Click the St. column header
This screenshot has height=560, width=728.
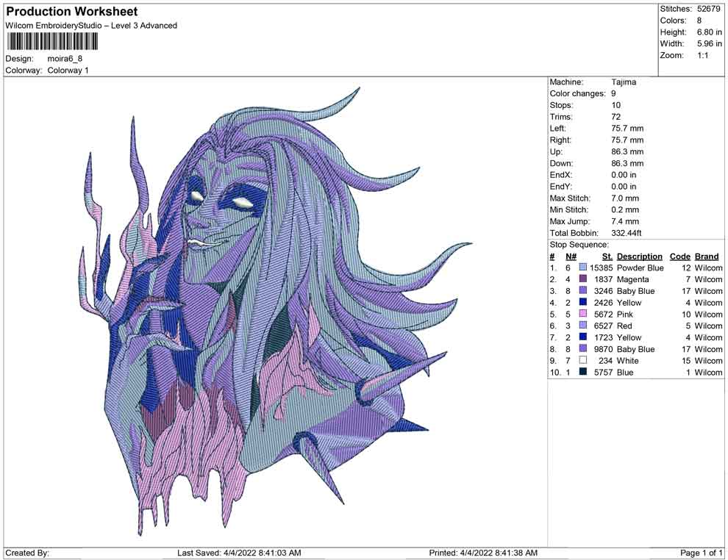pyautogui.click(x=607, y=256)
